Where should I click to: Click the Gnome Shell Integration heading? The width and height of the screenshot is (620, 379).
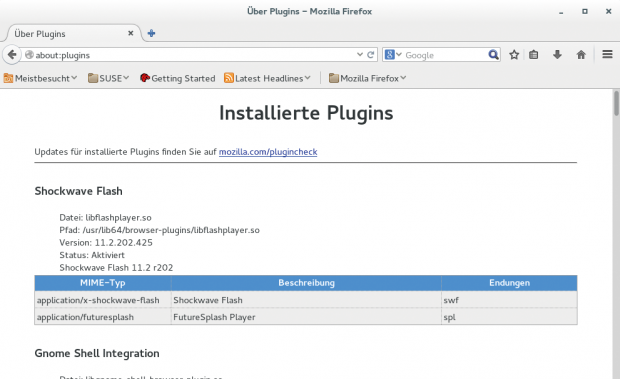click(x=97, y=353)
